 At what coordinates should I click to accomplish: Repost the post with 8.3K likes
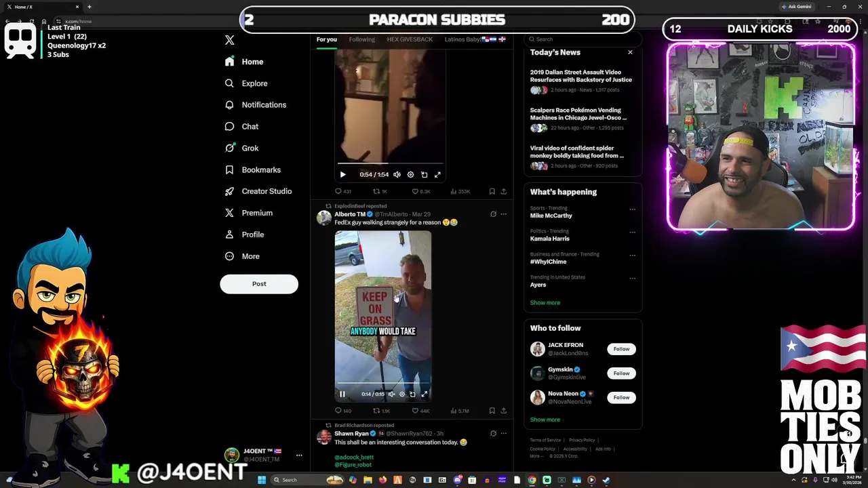[380, 192]
